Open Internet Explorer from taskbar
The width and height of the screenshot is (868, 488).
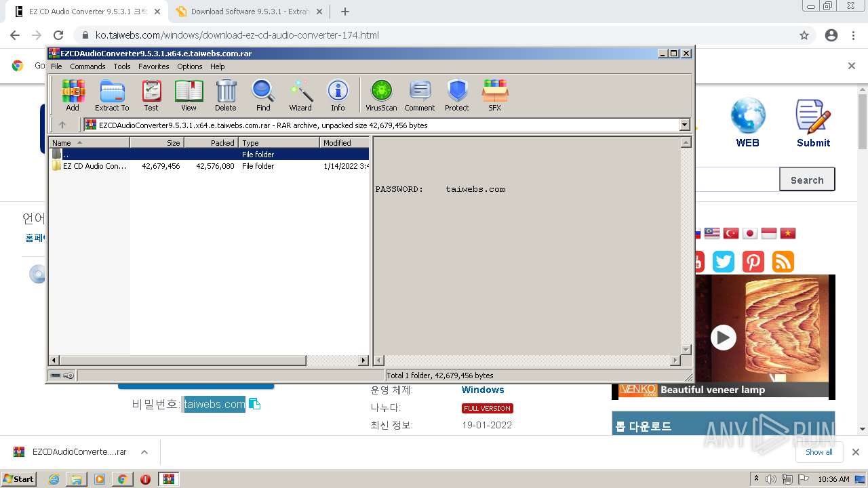54,479
